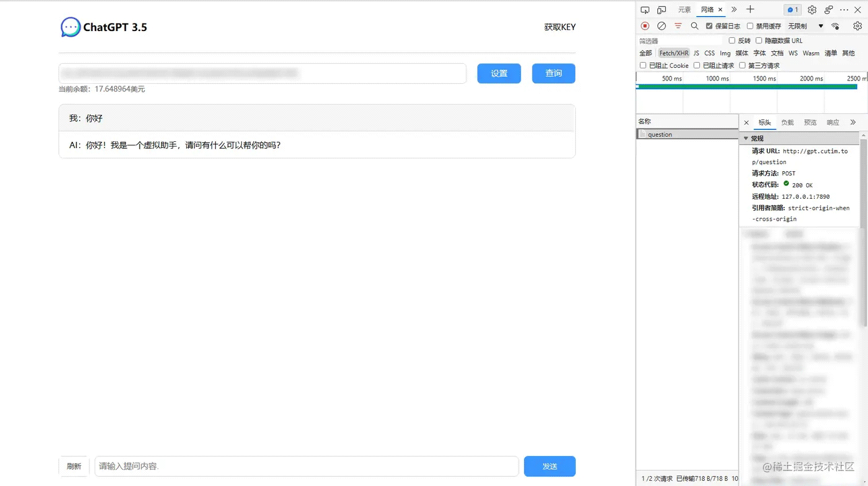
Task: Focus the blurred API key input field
Action: coord(262,74)
